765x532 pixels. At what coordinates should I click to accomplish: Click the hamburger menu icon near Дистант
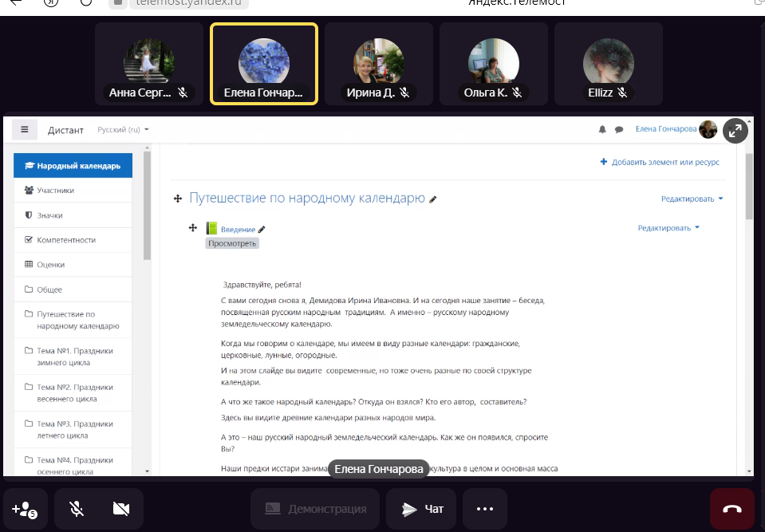(x=25, y=129)
